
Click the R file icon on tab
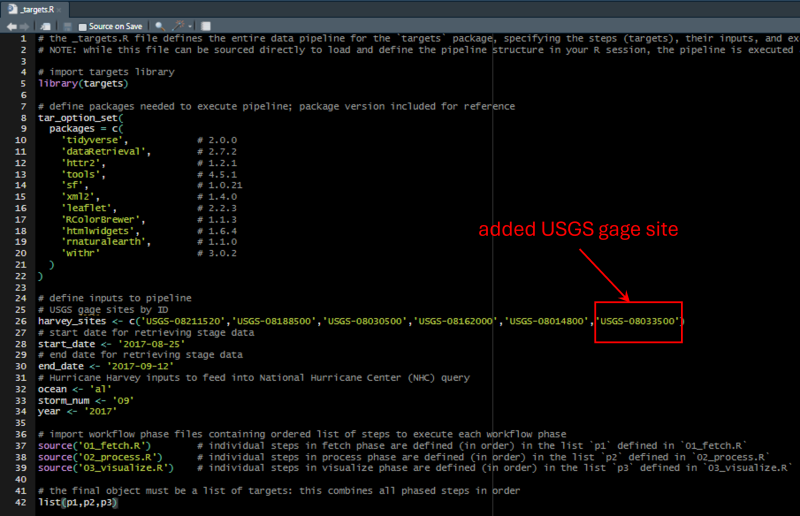[10, 7]
